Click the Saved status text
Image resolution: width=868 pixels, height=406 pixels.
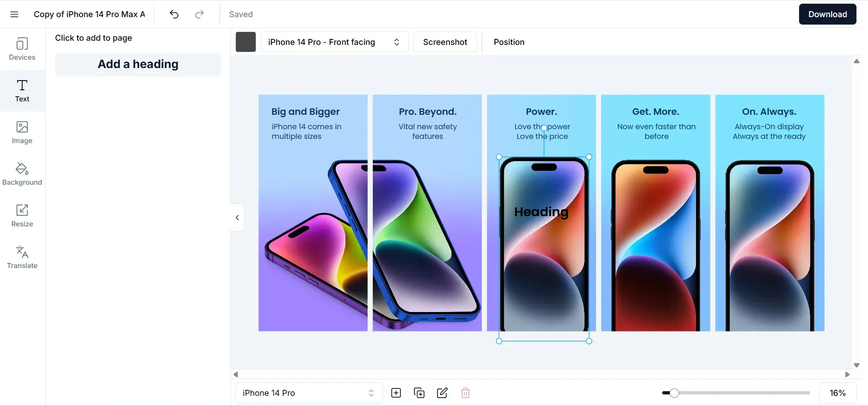pos(241,14)
